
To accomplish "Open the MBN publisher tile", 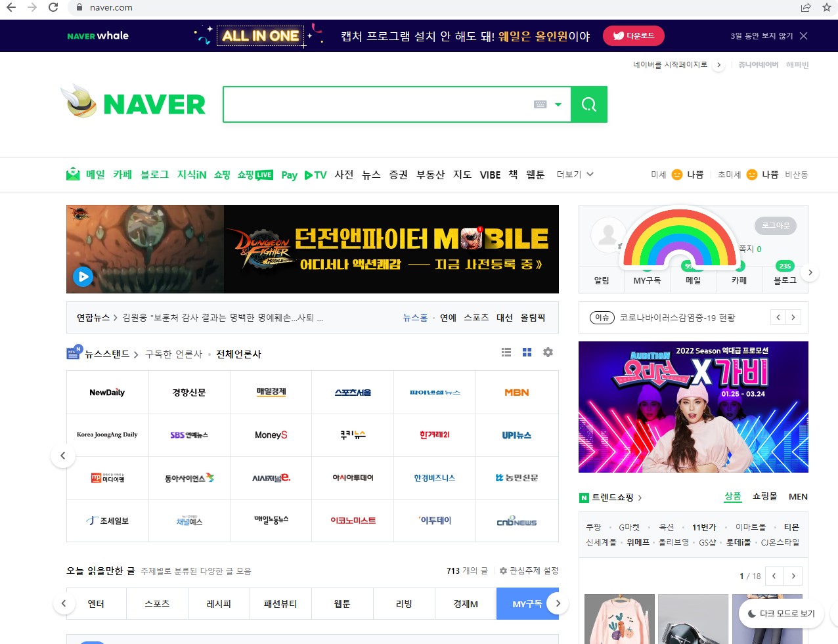I will click(517, 392).
